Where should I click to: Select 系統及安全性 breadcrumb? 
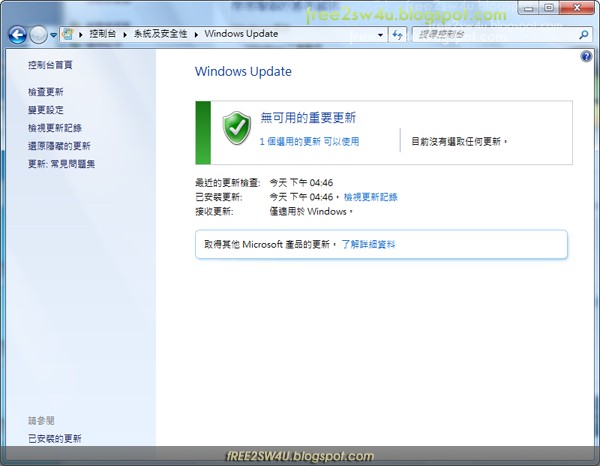160,34
